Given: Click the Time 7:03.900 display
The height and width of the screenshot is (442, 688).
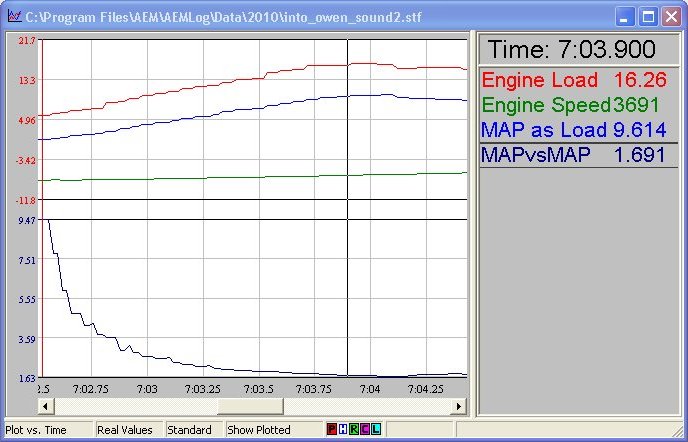Looking at the screenshot, I should (x=579, y=49).
